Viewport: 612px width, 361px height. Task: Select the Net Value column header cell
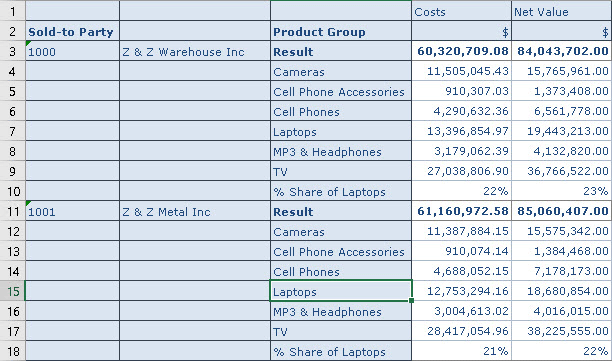pos(561,11)
